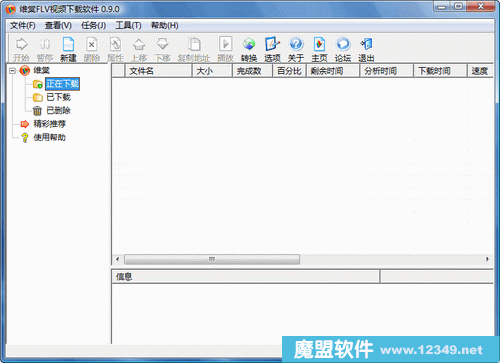Click the 关于 (About) icon
Screen dimensions: 500x363
(296, 49)
